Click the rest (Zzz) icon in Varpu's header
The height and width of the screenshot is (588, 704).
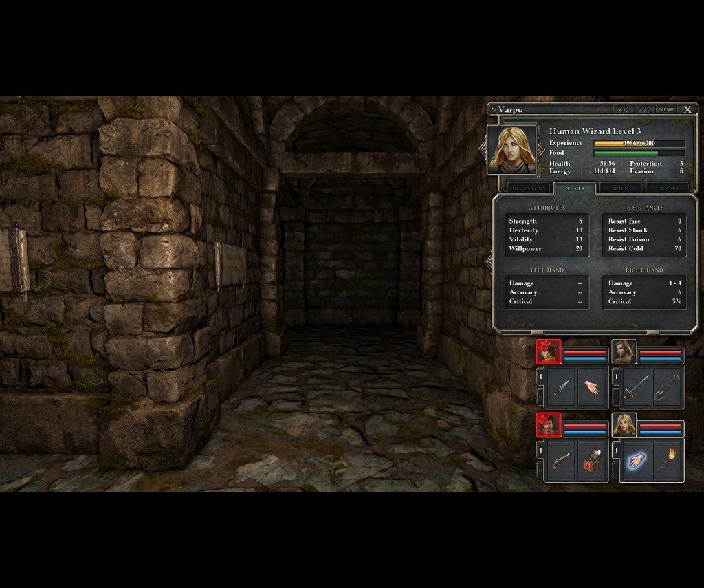tap(624, 109)
